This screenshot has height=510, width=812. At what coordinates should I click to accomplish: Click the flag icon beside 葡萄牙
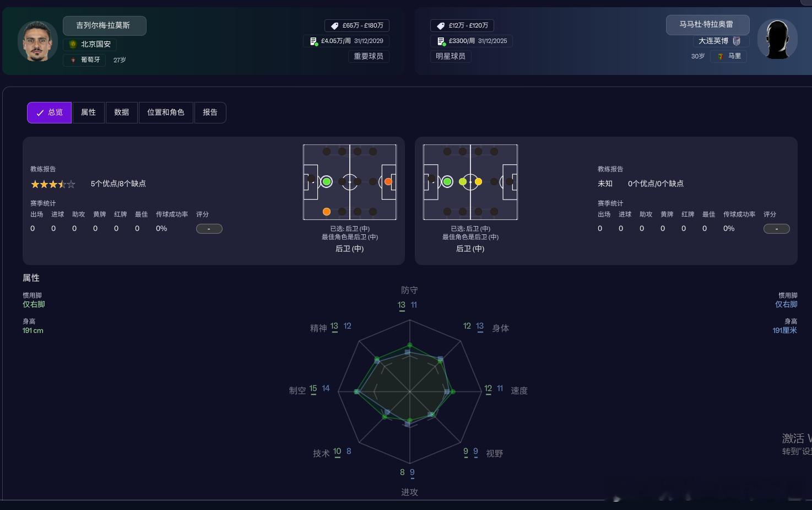73,60
